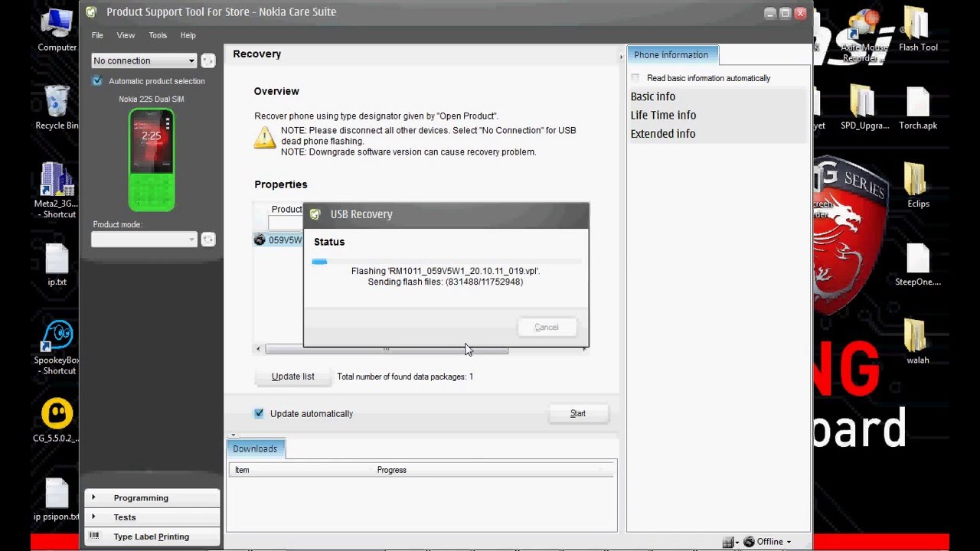Open the ip psipon.txt desktop file
This screenshot has height=551, width=980.
click(57, 499)
